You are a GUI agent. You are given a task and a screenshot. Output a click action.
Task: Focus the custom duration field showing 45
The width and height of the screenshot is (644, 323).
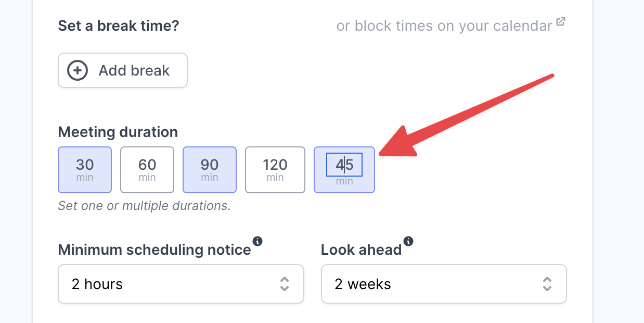344,165
